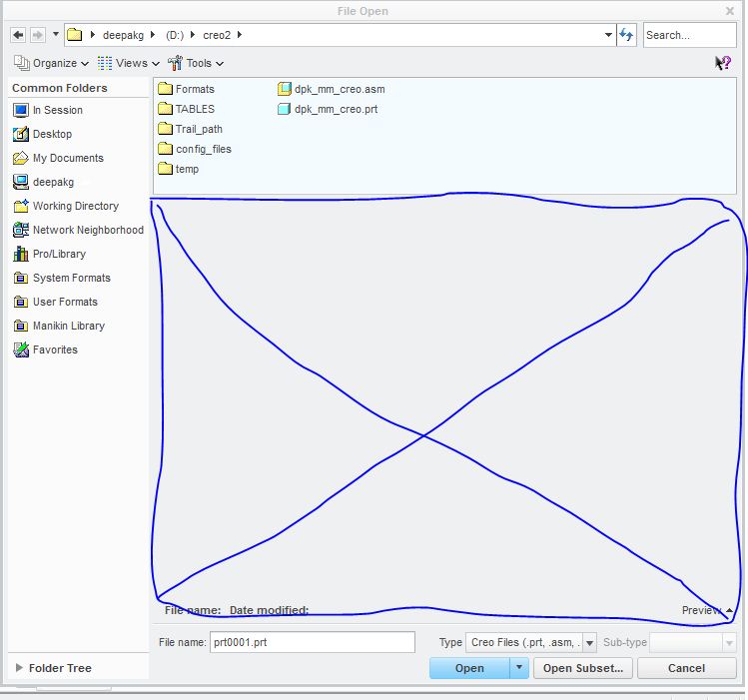Select My Documents common folder

58,159
